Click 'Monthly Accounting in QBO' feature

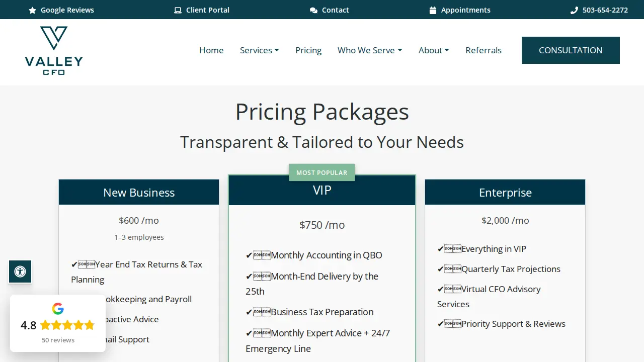[314, 255]
